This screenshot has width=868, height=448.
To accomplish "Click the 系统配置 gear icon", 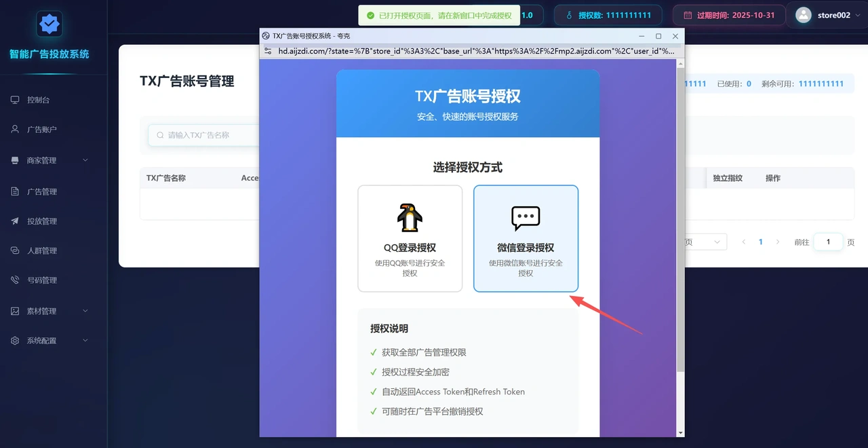I will [15, 341].
